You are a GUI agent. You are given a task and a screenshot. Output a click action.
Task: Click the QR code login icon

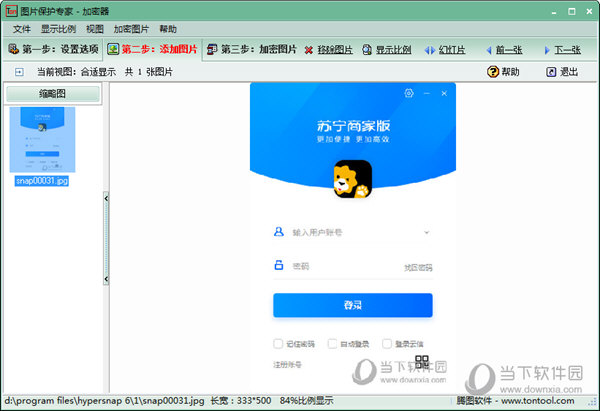[x=422, y=362]
